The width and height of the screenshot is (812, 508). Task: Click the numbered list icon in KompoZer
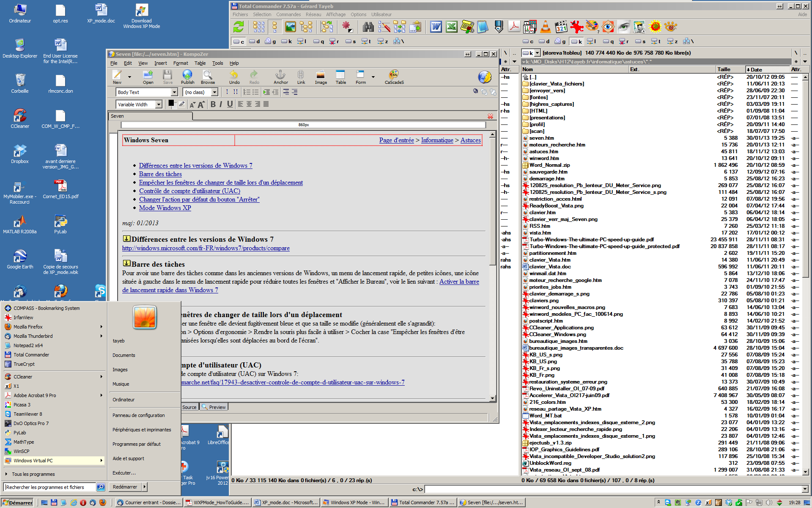click(247, 92)
